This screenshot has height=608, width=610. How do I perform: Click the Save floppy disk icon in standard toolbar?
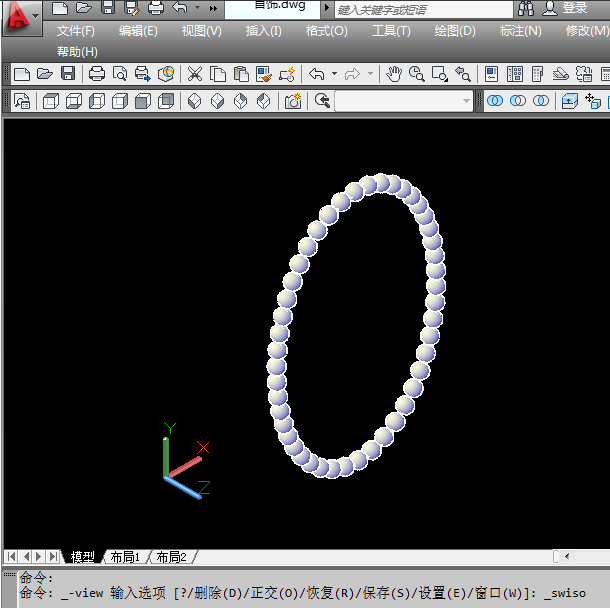(x=68, y=74)
